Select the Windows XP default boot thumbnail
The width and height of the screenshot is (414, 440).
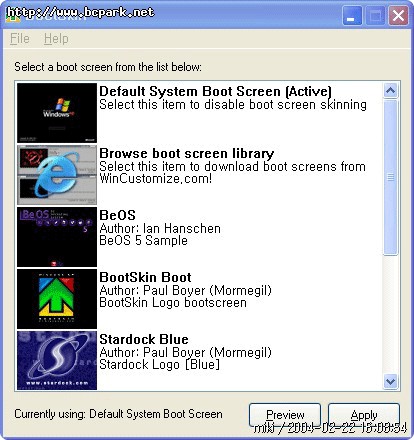tap(57, 113)
